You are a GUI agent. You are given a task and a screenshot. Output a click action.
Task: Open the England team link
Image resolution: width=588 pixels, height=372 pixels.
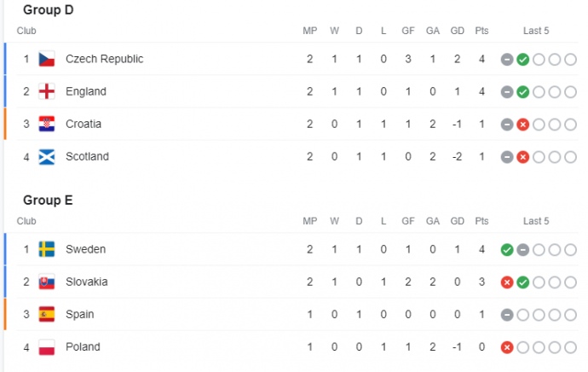86,92
